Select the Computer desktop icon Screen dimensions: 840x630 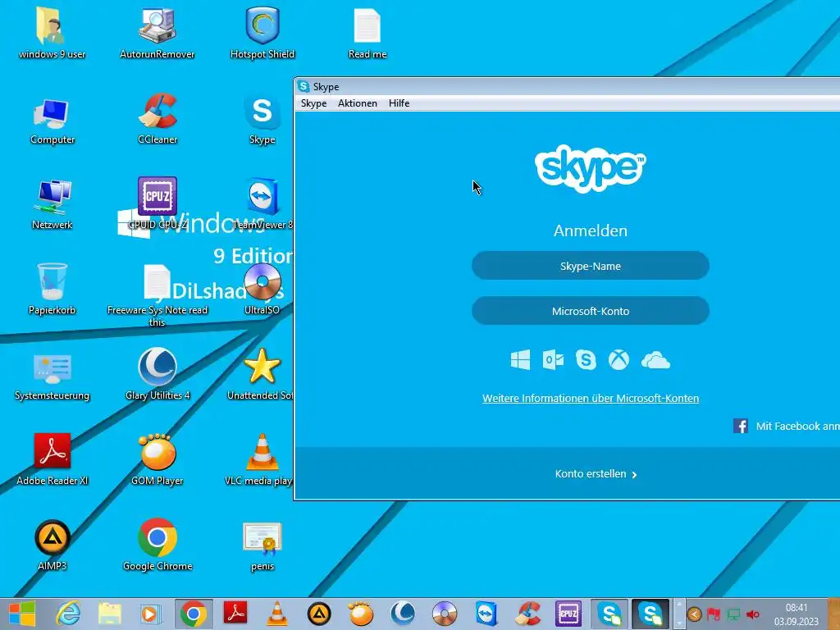pos(52,120)
